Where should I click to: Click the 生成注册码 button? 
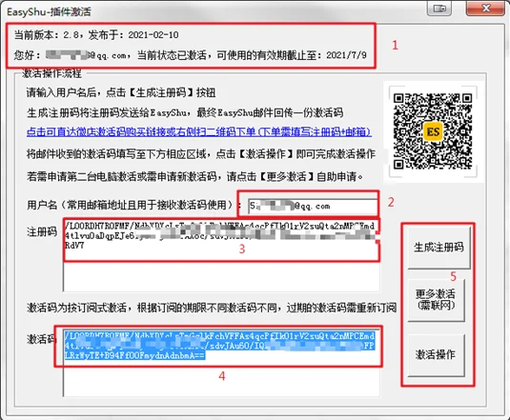439,248
